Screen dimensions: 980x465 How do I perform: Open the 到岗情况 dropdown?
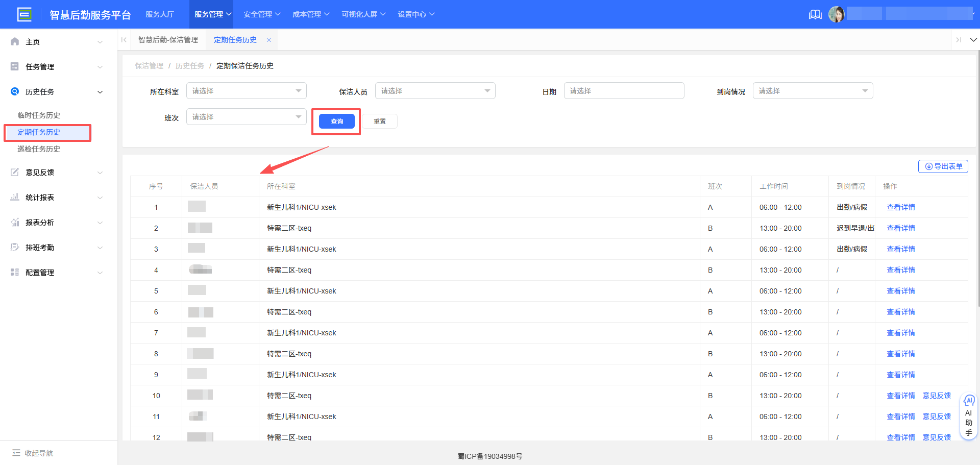[x=813, y=90]
